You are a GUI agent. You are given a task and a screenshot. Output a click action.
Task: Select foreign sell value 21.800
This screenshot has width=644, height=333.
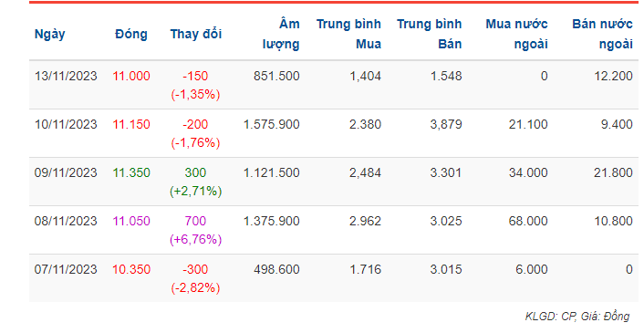click(x=613, y=172)
